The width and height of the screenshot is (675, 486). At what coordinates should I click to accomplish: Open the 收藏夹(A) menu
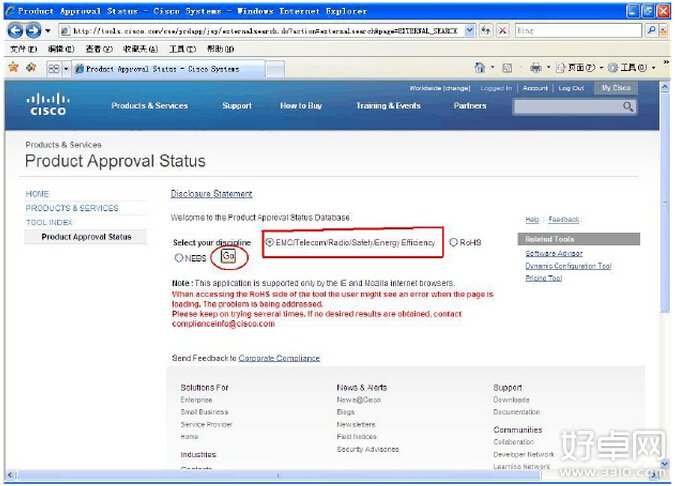[140, 49]
